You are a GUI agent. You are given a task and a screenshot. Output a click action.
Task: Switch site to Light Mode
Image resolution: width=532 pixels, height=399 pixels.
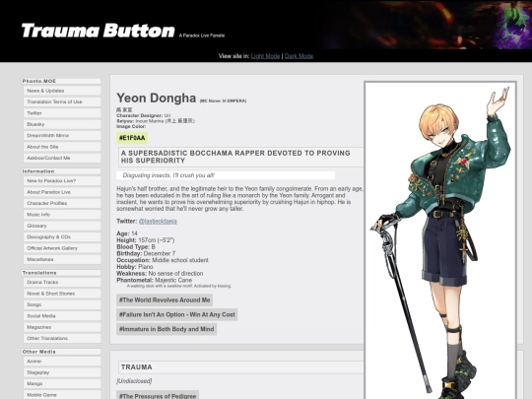pos(265,56)
